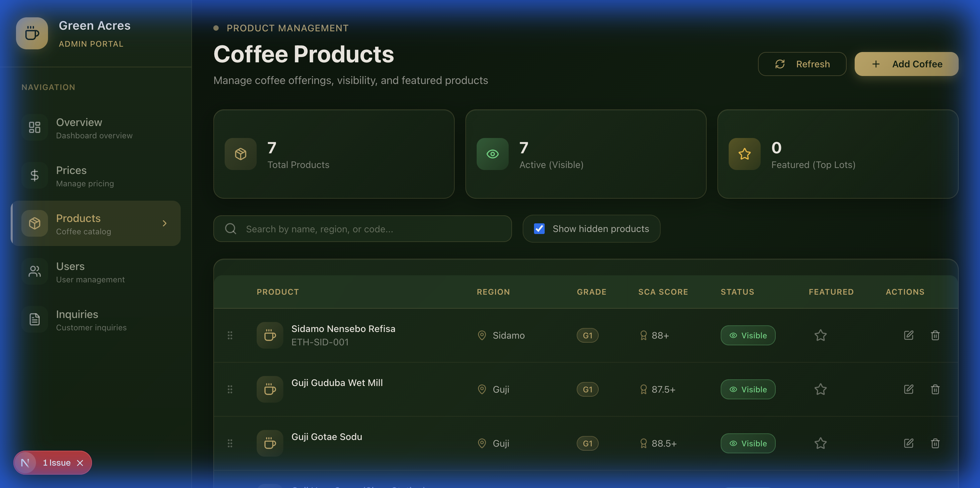Open the Products coffee catalog icon
This screenshot has width=980, height=488.
34,223
